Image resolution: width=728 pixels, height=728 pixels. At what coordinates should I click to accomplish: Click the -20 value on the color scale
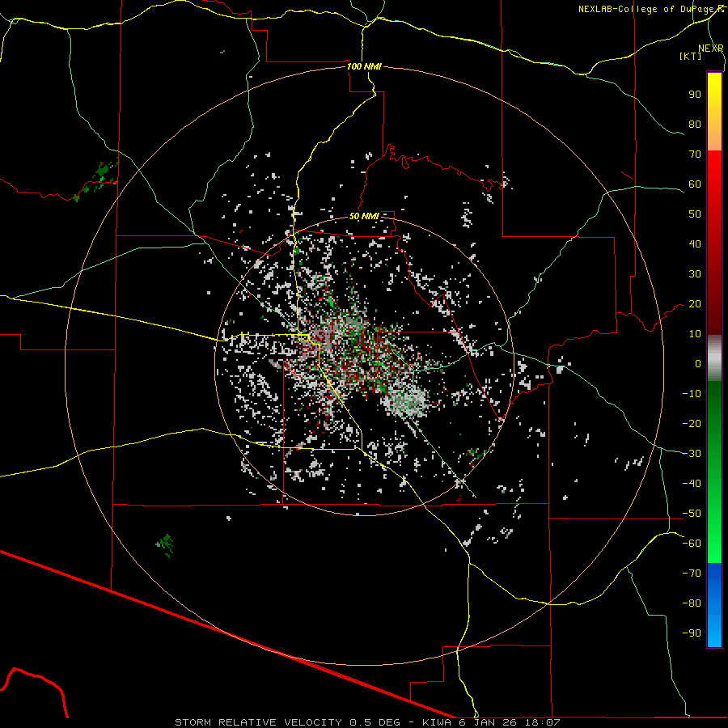(692, 424)
